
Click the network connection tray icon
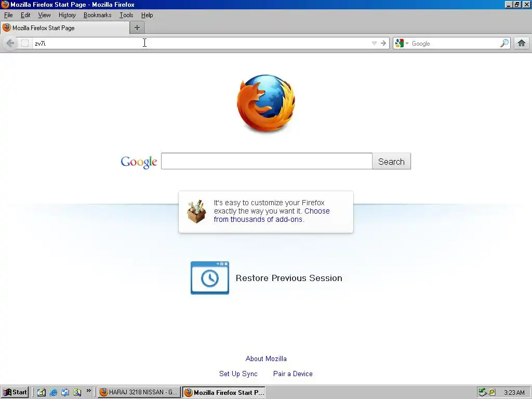pos(483,392)
